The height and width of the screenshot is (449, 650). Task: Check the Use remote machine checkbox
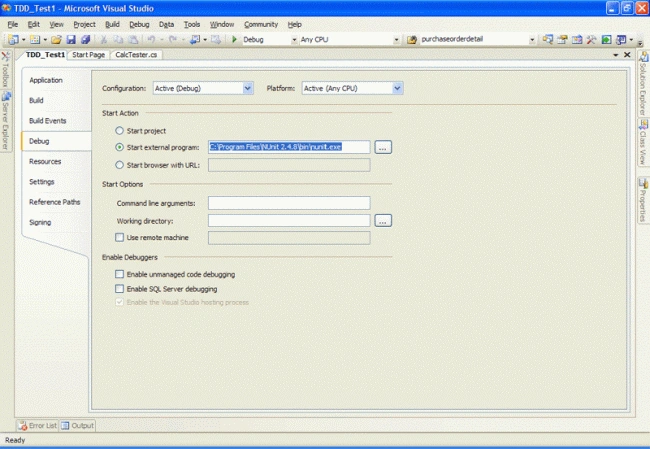pyautogui.click(x=119, y=238)
